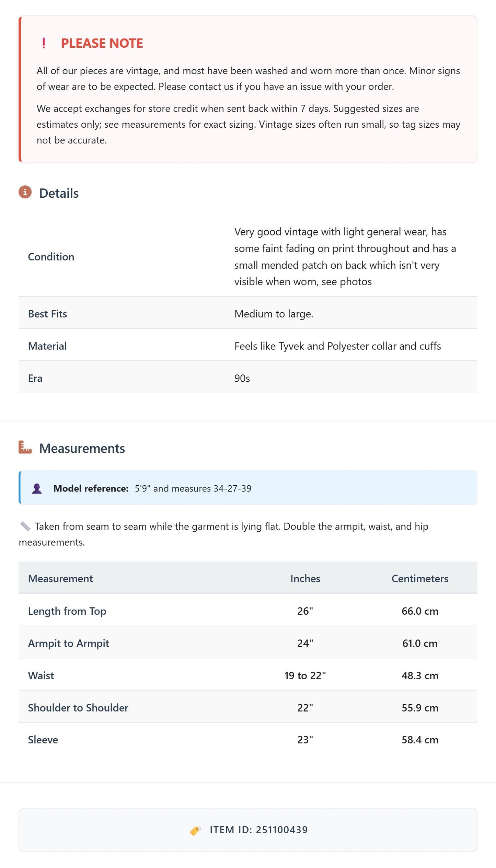Viewport: 496px width, 868px height.
Task: Click the Era value 90s
Action: (x=242, y=378)
